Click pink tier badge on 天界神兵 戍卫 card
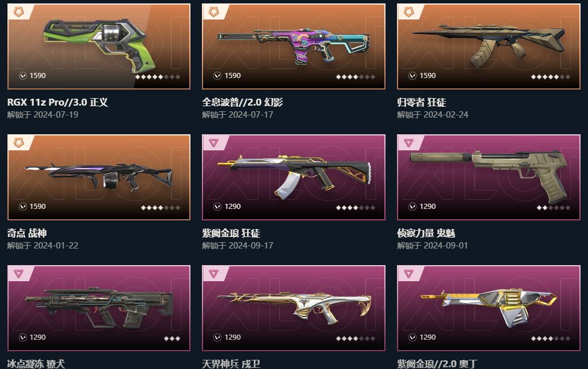Screen dimensions: 588x369 pyautogui.click(x=214, y=274)
